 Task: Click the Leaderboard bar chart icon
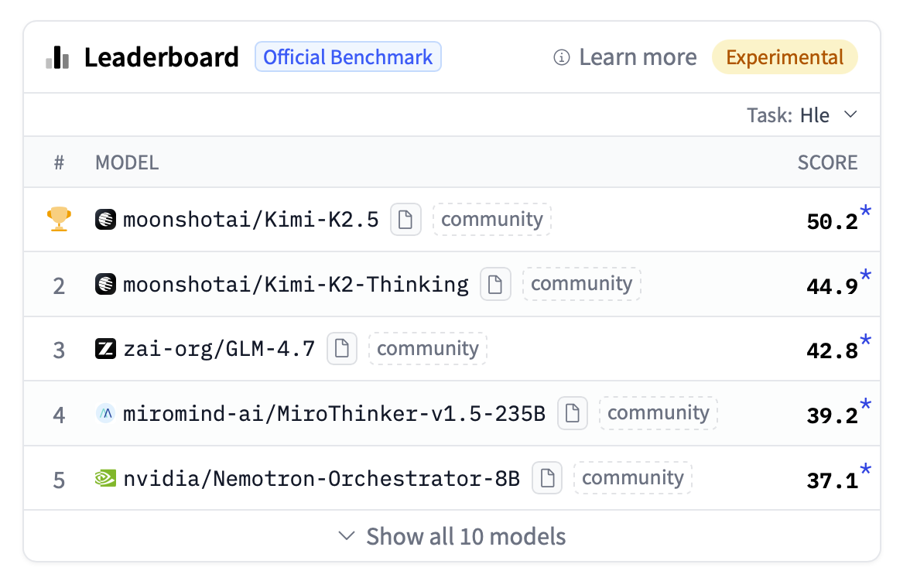click(57, 58)
